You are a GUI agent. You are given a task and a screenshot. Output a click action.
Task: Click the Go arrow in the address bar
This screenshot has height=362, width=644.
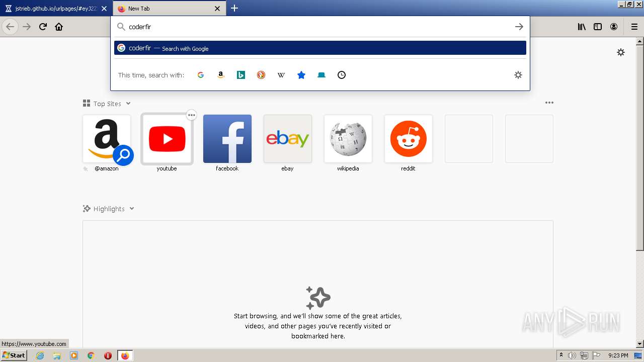519,27
